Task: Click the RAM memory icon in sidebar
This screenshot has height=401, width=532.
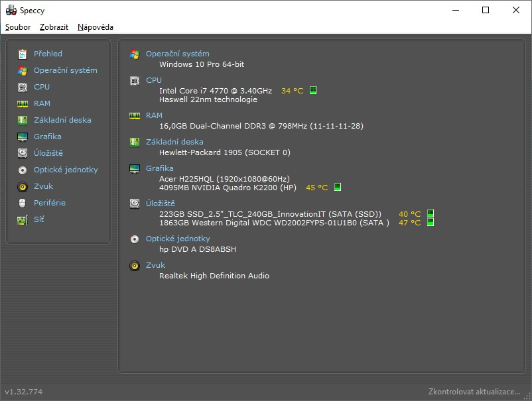Action: [22, 103]
